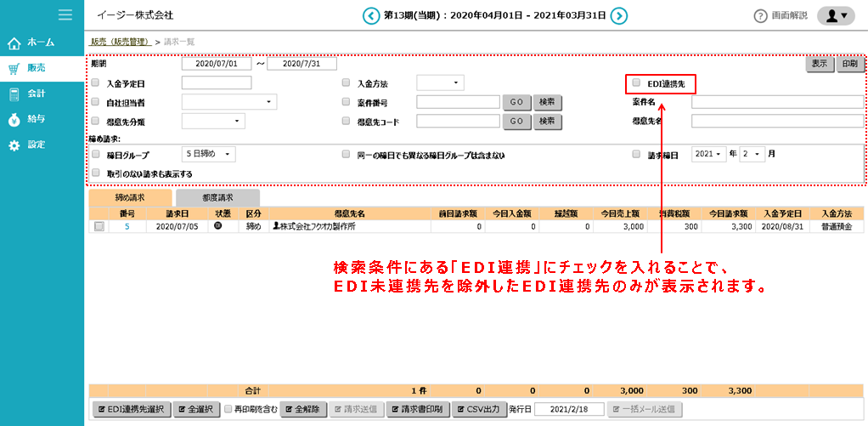
Task: Open the 請求締日 year dropdown showing 2021
Action: [709, 155]
